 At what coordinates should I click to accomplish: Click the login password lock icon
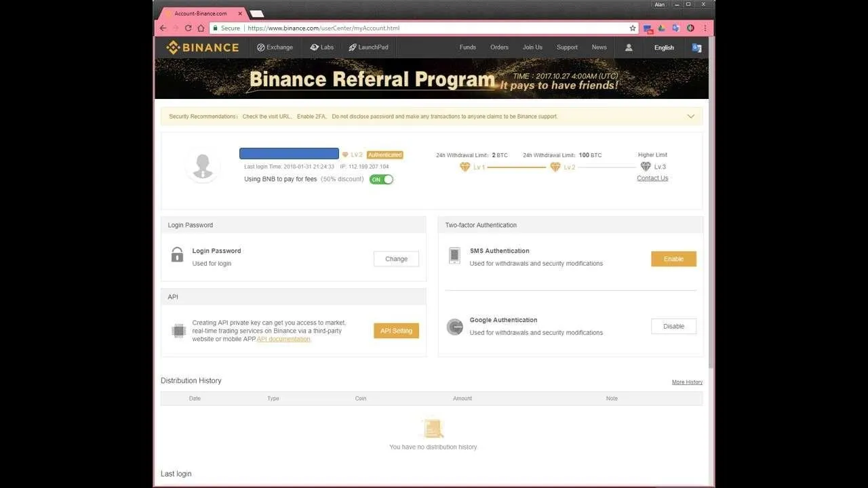click(x=177, y=255)
